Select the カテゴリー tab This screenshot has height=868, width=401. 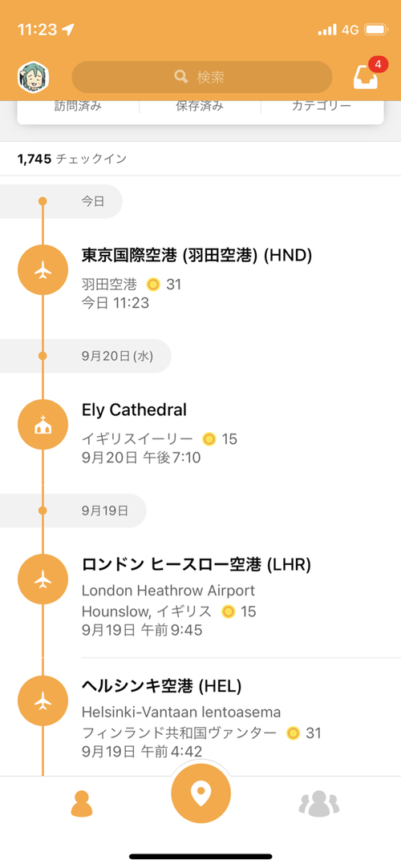click(x=322, y=107)
